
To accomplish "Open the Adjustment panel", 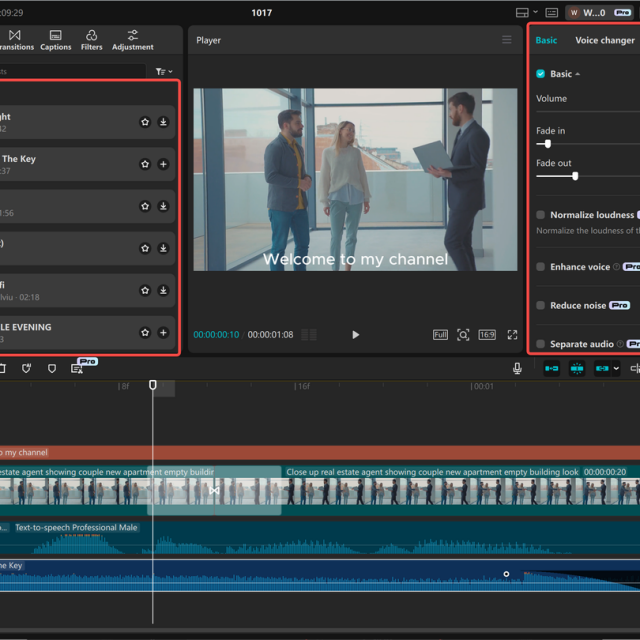I will 132,40.
